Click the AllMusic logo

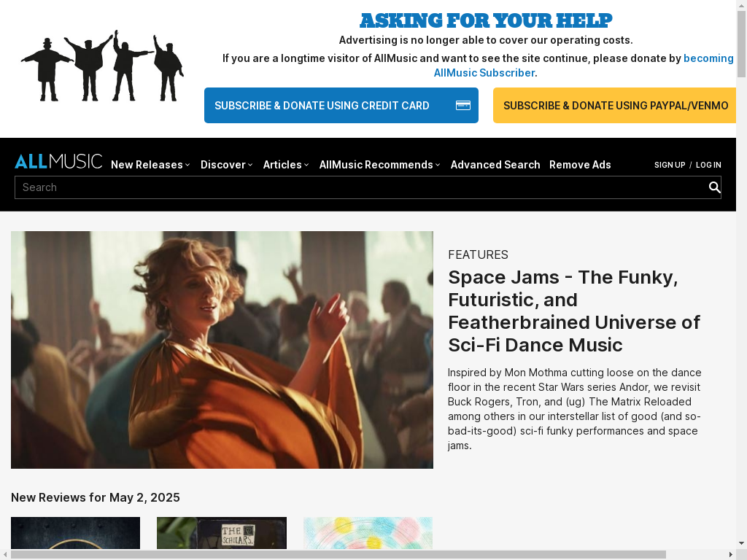click(58, 161)
